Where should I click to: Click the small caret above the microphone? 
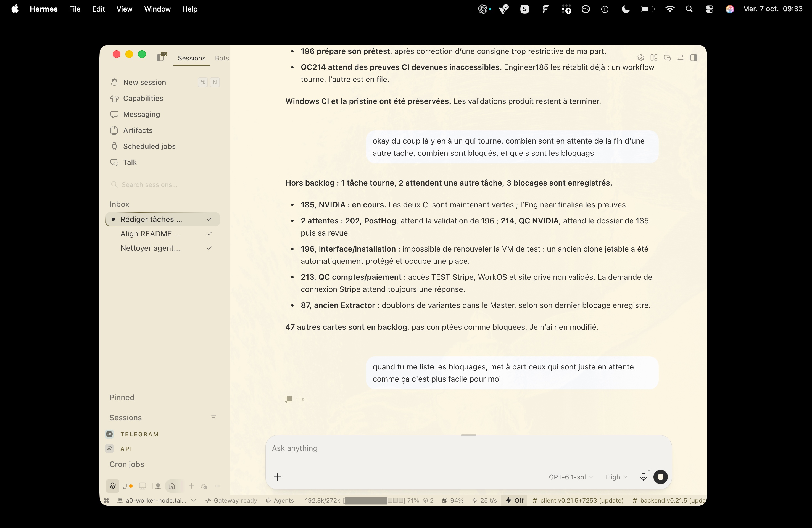pyautogui.click(x=649, y=470)
